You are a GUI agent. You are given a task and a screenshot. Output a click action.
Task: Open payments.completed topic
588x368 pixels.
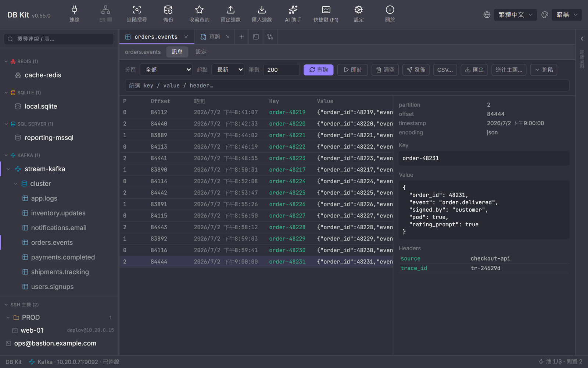pyautogui.click(x=63, y=257)
